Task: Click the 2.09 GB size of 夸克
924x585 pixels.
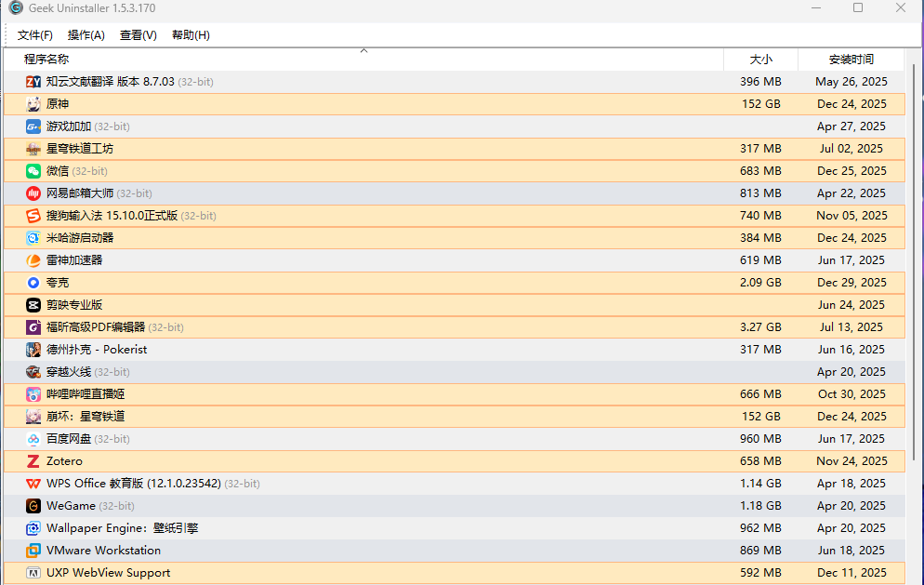Action: [x=760, y=283]
